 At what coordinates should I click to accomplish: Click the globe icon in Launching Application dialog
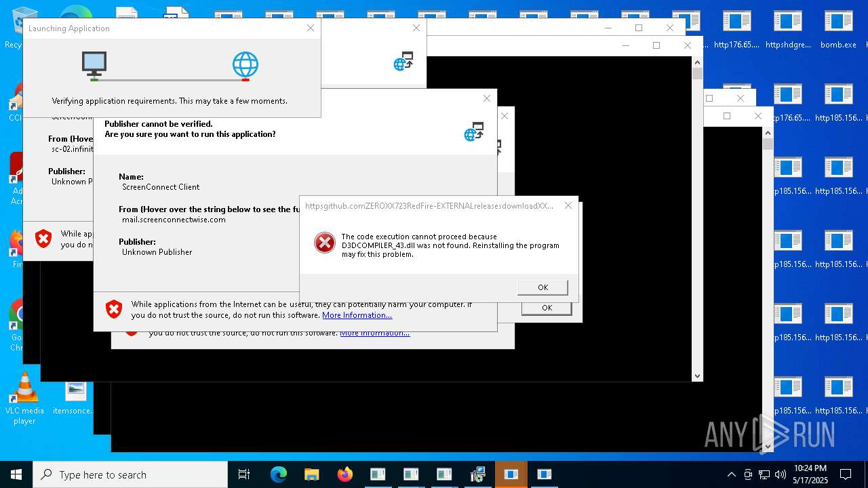point(245,65)
